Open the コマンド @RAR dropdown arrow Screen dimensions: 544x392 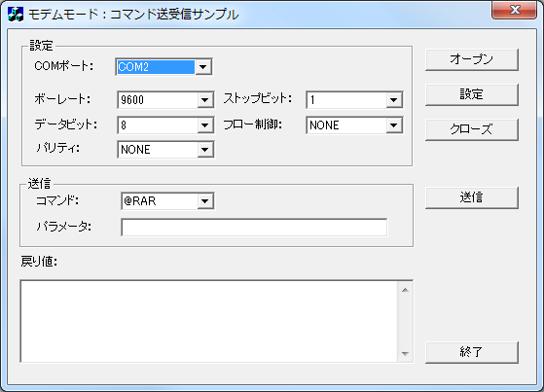[x=205, y=200]
